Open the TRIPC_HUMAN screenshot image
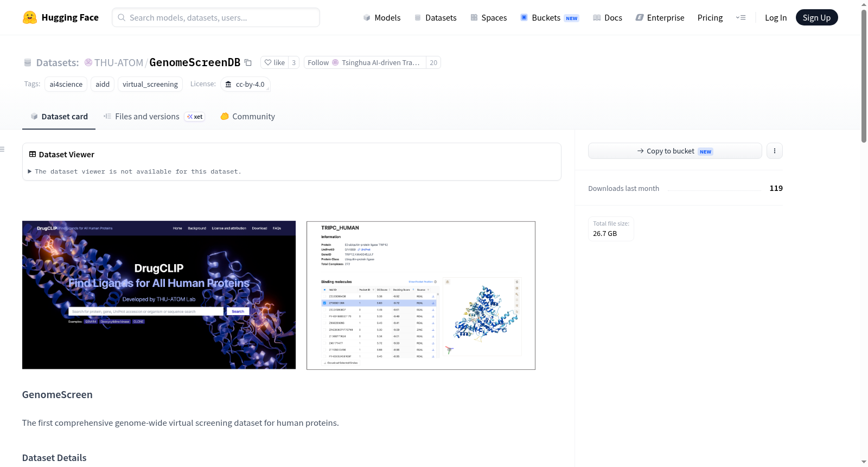Screen dimensions: 868x467 [421, 296]
